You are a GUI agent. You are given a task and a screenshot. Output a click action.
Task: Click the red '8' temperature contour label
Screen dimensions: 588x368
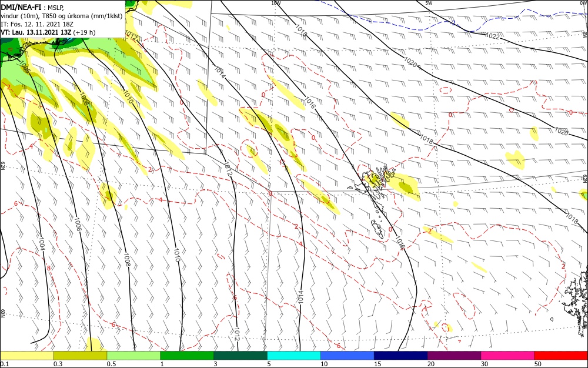(x=49, y=268)
